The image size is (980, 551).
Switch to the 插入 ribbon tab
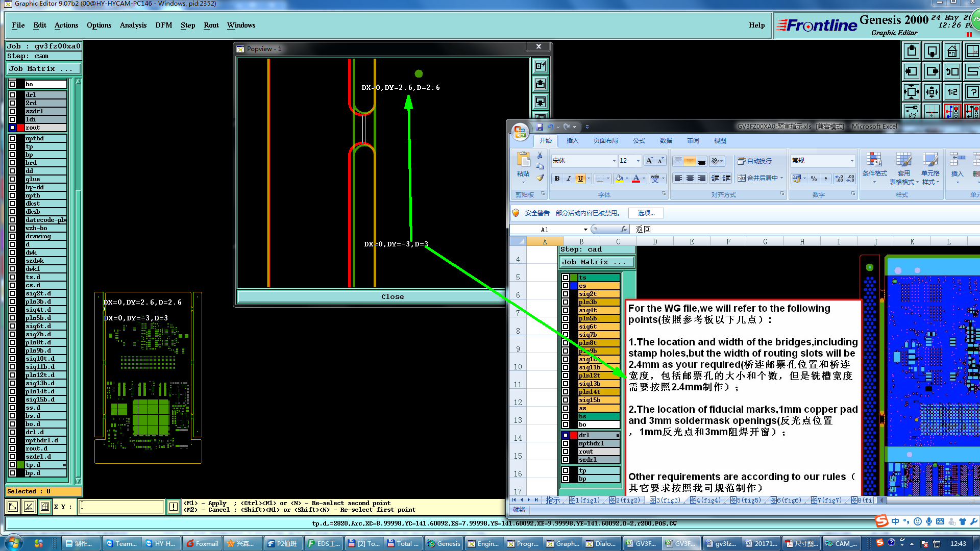pyautogui.click(x=572, y=141)
